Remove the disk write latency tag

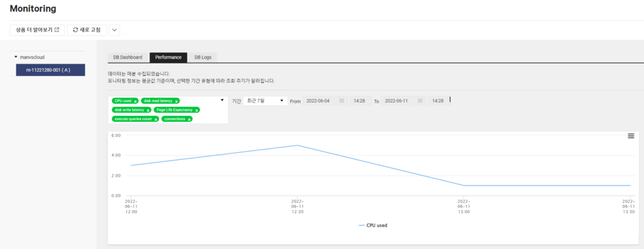148,110
